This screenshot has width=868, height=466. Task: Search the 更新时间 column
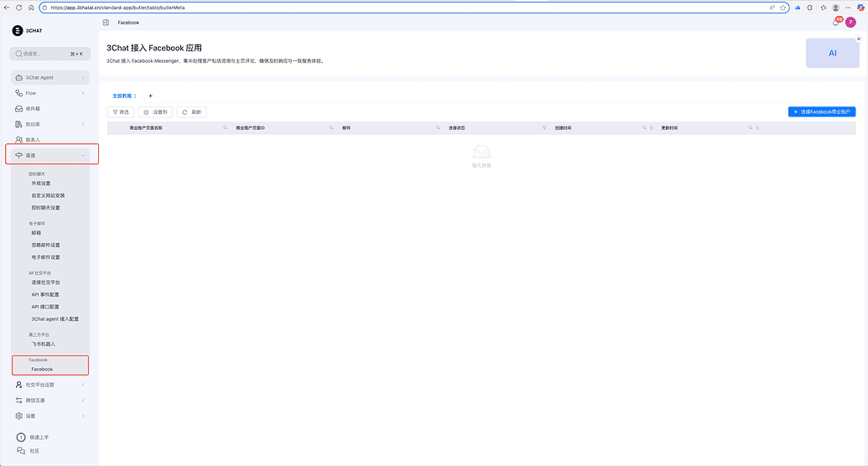pos(750,128)
